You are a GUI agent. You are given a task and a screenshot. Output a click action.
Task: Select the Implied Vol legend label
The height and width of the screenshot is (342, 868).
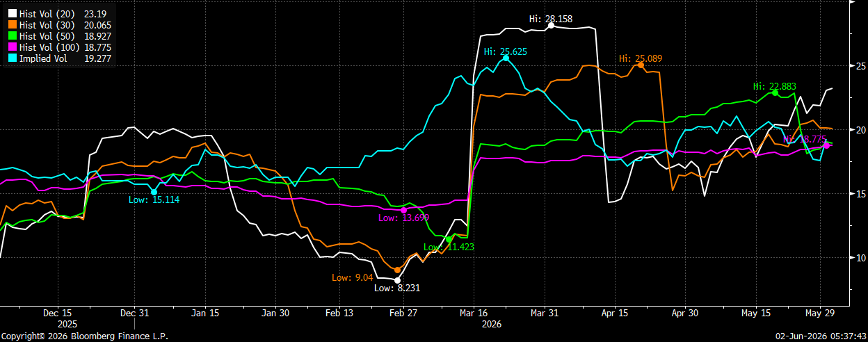pos(43,58)
